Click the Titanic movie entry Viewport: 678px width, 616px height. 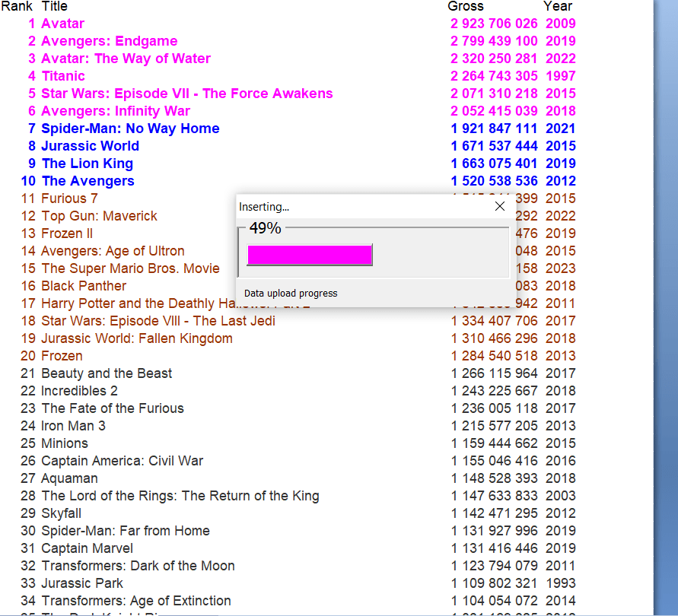[63, 76]
